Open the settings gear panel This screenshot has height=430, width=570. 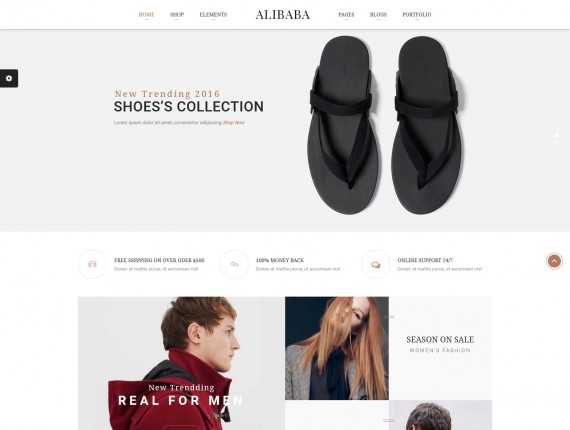point(9,78)
